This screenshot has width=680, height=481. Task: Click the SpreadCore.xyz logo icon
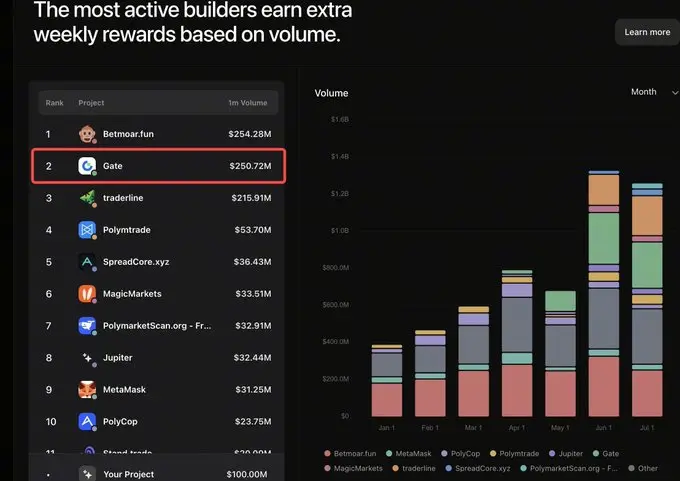coord(87,262)
